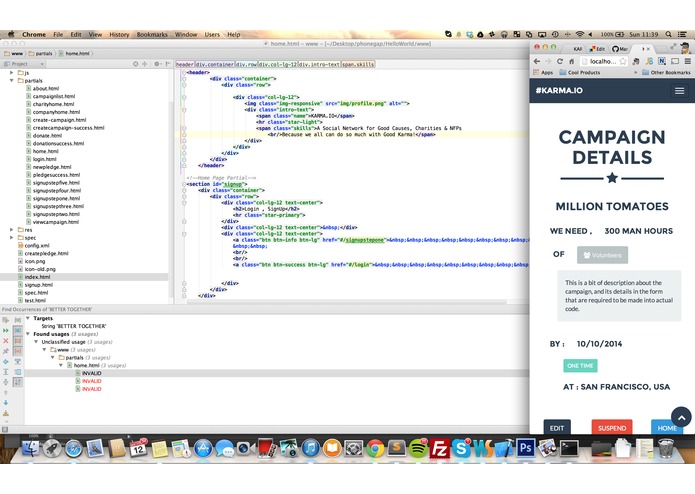Click Project panel settings gear icon
695x494 pixels.
pos(156,64)
